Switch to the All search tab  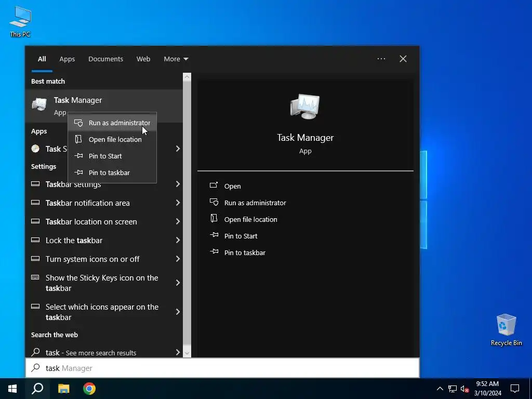[42, 59]
